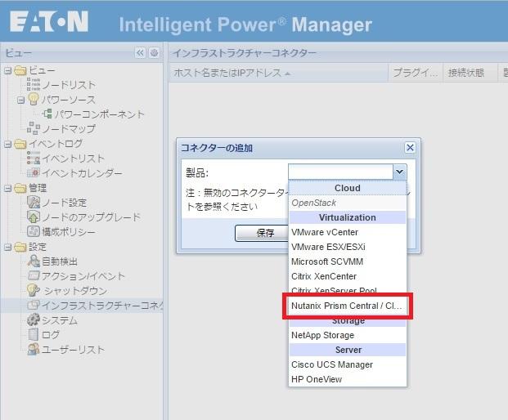This screenshot has width=508, height=420.
Task: Choose HP OneView connector option
Action: 348,379
